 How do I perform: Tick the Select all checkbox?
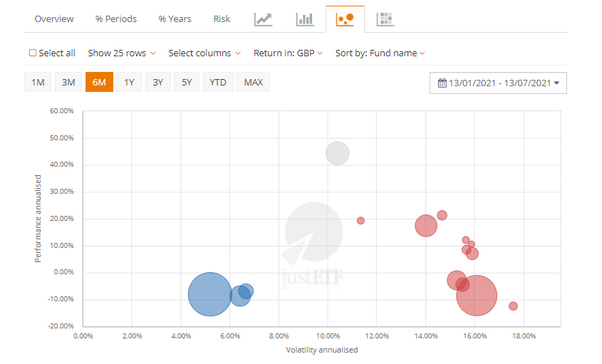pyautogui.click(x=33, y=53)
